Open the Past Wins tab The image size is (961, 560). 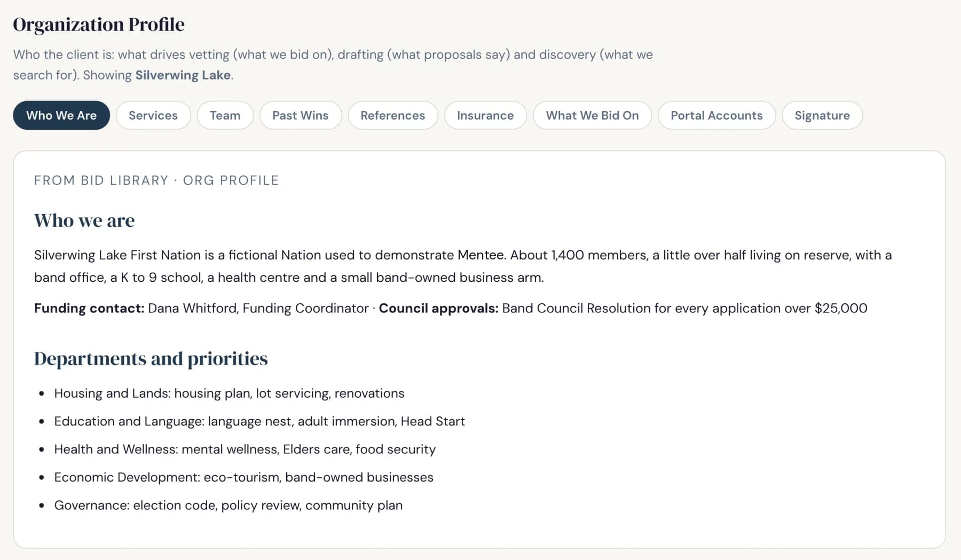pos(301,115)
